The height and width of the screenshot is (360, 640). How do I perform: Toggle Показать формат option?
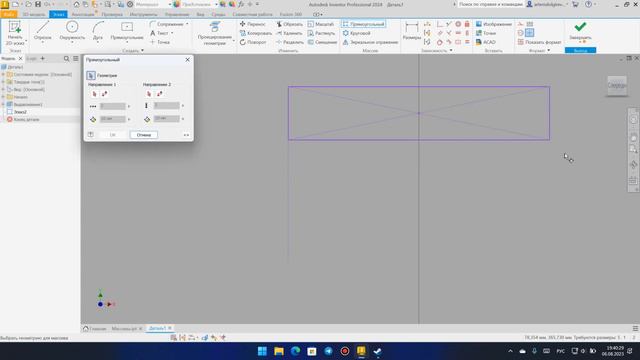540,42
